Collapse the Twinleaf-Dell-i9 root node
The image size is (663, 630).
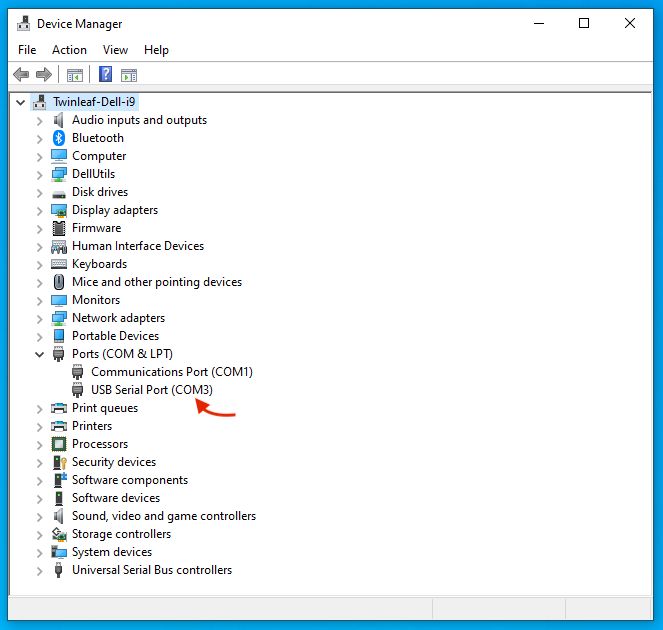20,102
